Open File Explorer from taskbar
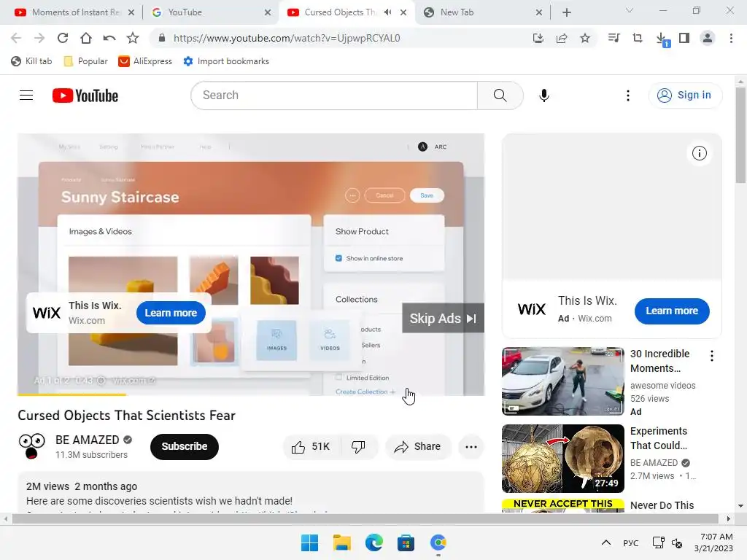Viewport: 747px width, 560px height. tap(341, 542)
